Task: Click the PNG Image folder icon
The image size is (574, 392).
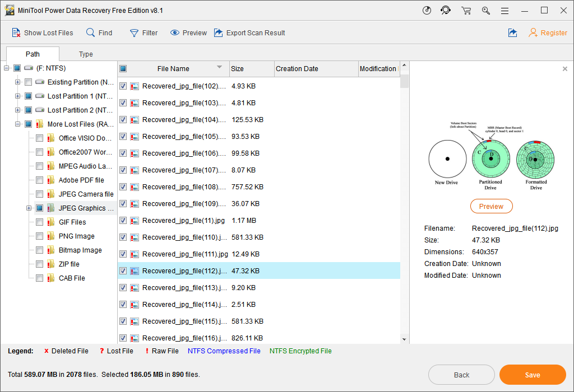Action: coord(51,236)
